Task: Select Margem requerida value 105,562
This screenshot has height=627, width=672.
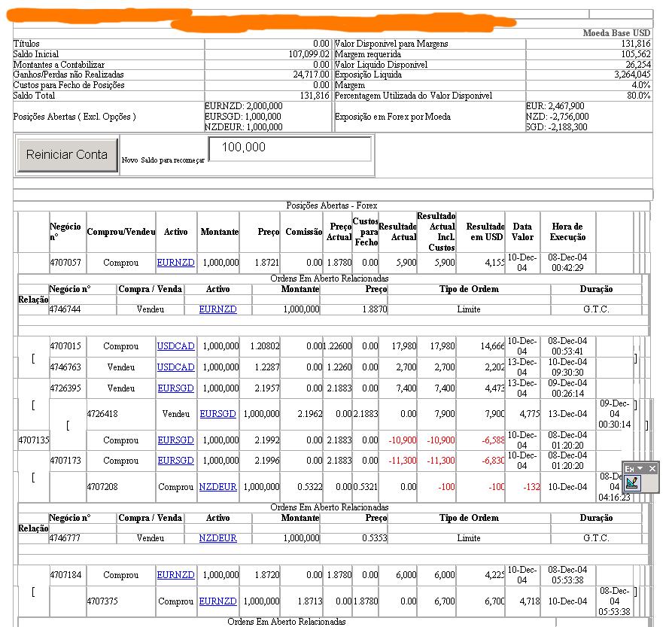Action: point(636,54)
